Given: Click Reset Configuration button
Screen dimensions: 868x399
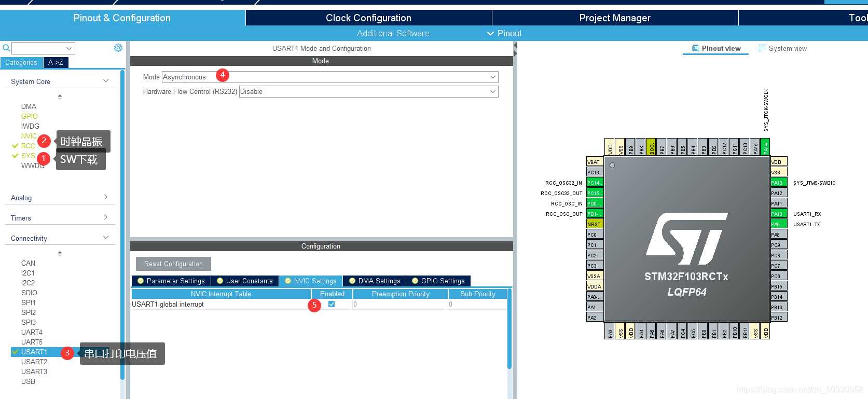Looking at the screenshot, I should point(173,264).
